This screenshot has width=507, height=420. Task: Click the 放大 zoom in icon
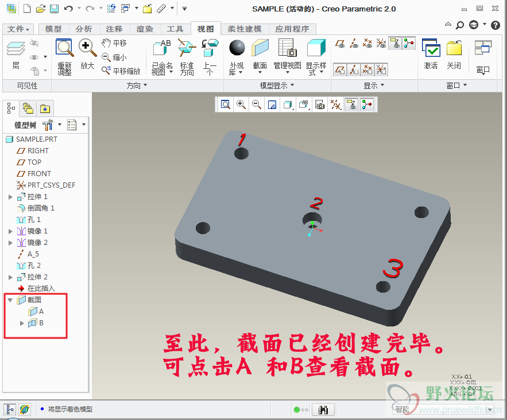(88, 55)
